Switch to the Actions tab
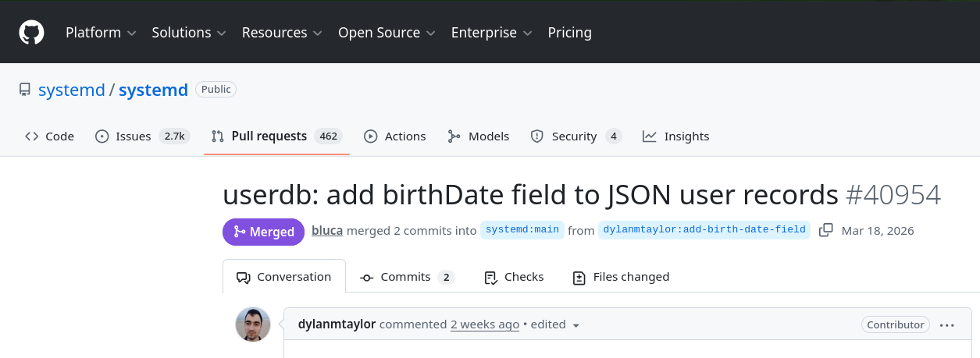Image resolution: width=980 pixels, height=358 pixels. click(395, 136)
